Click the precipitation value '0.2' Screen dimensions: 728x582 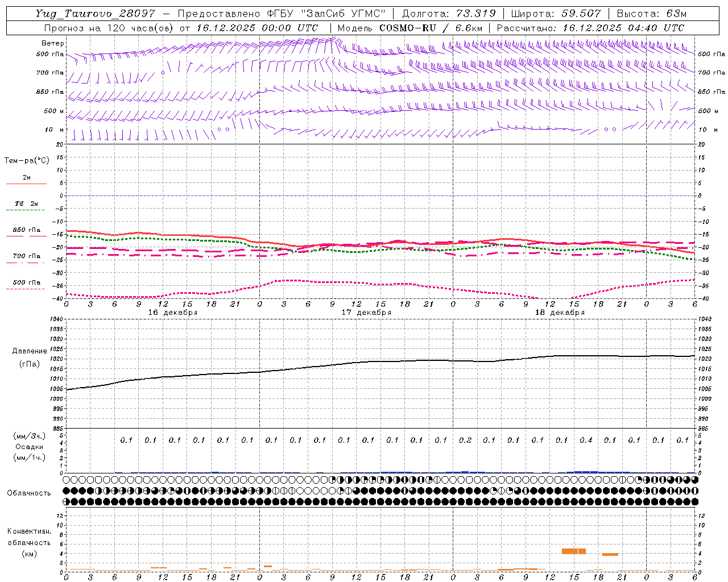click(x=465, y=440)
